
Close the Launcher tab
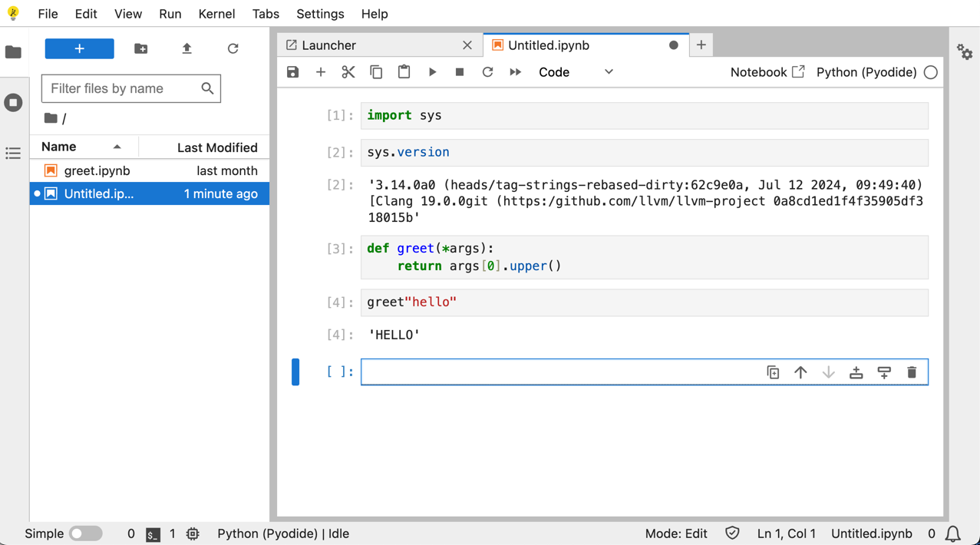[x=467, y=45]
